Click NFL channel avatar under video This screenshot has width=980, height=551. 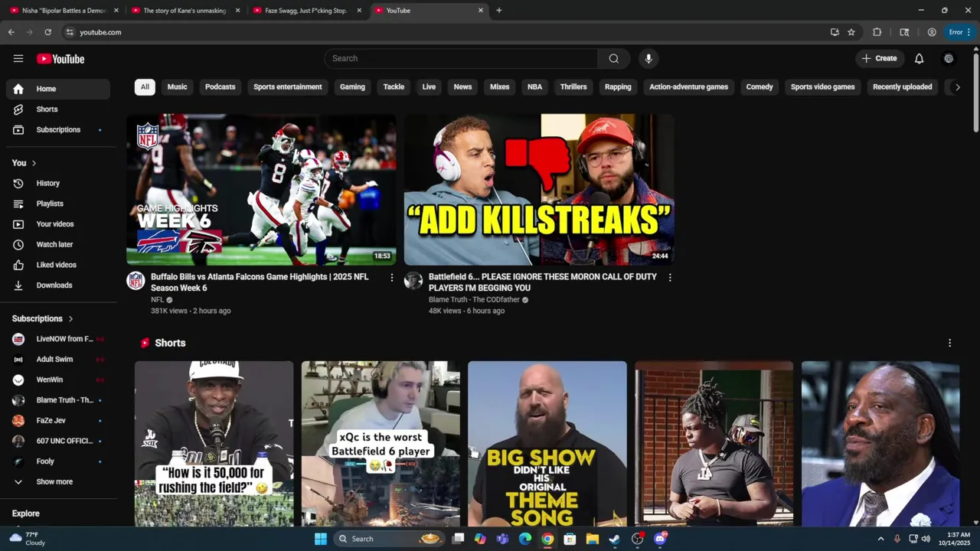coord(136,280)
